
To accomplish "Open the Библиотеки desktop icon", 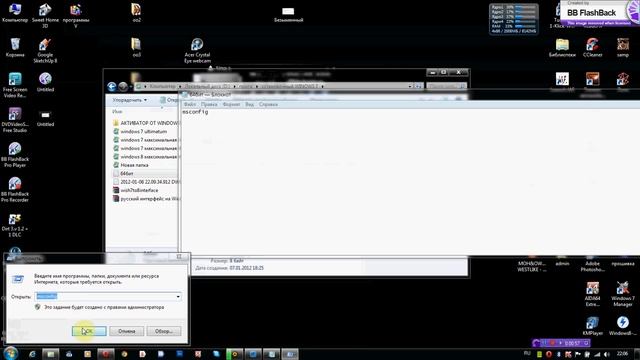I will click(x=562, y=47).
